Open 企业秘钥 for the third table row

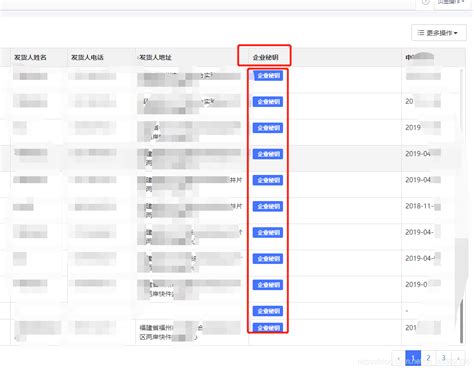pos(268,128)
